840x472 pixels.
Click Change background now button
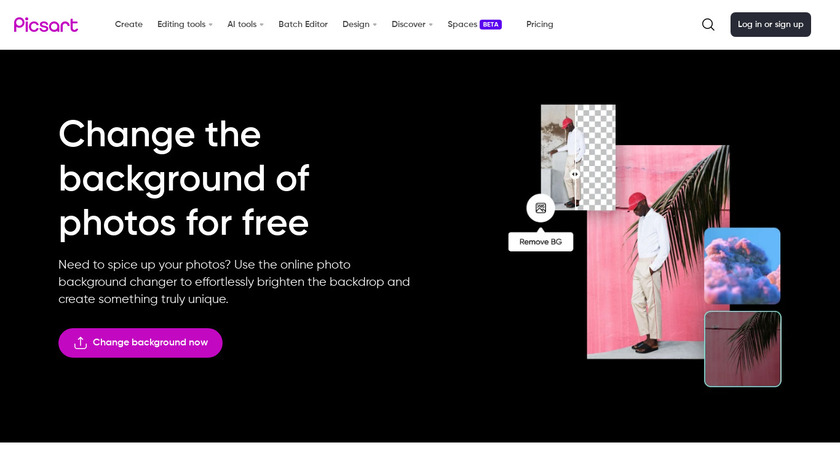coord(140,343)
